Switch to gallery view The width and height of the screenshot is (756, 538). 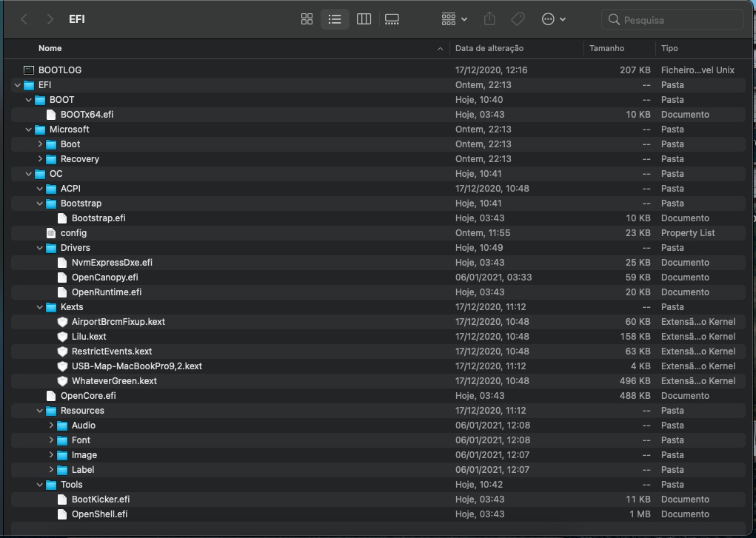click(x=392, y=19)
